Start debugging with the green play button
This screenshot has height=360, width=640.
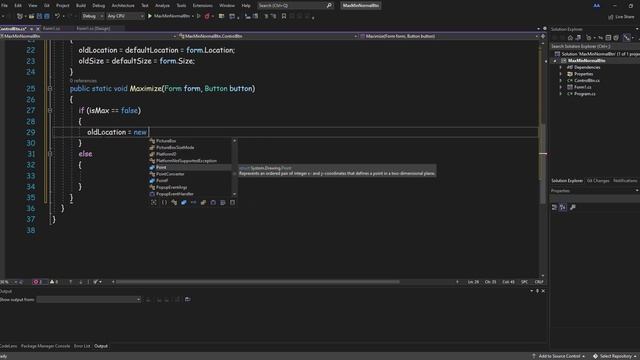click(150, 16)
